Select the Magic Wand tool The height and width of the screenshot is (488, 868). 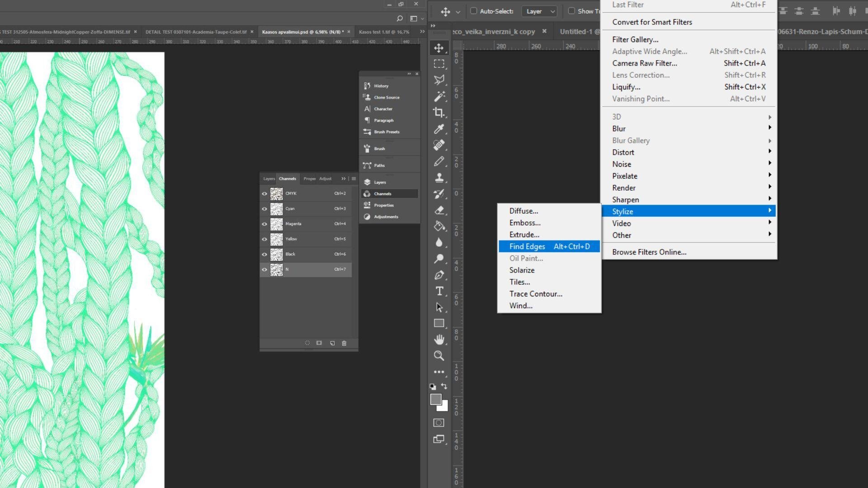(439, 96)
